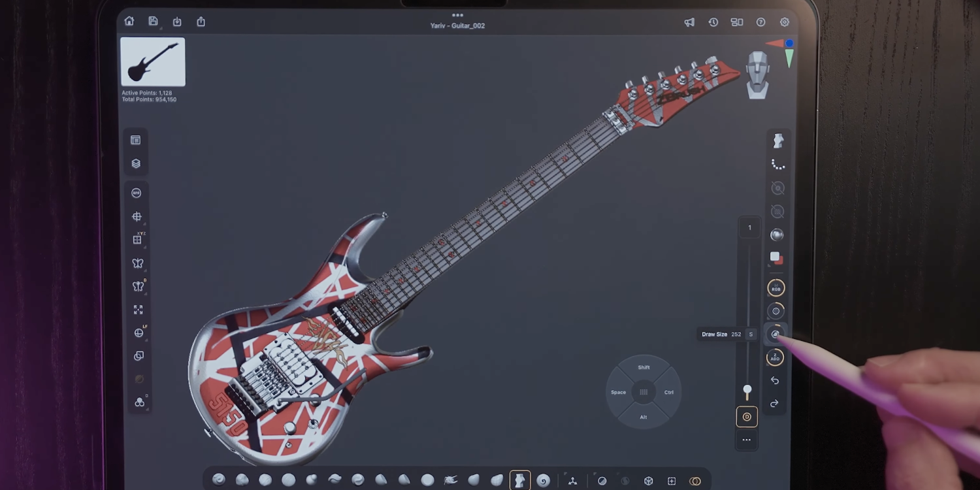This screenshot has height=490, width=980.
Task: Open the export share icon
Action: tap(201, 22)
